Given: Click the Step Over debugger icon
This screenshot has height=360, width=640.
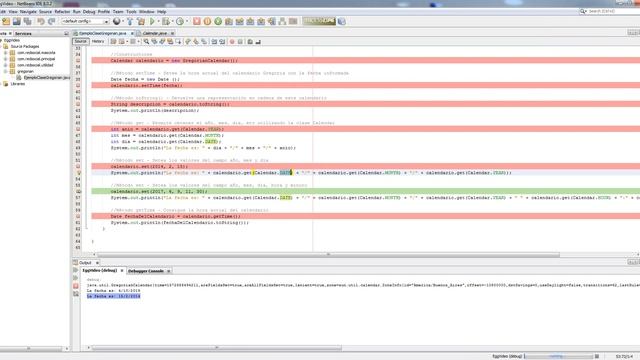Looking at the screenshot, I should click(229, 21).
